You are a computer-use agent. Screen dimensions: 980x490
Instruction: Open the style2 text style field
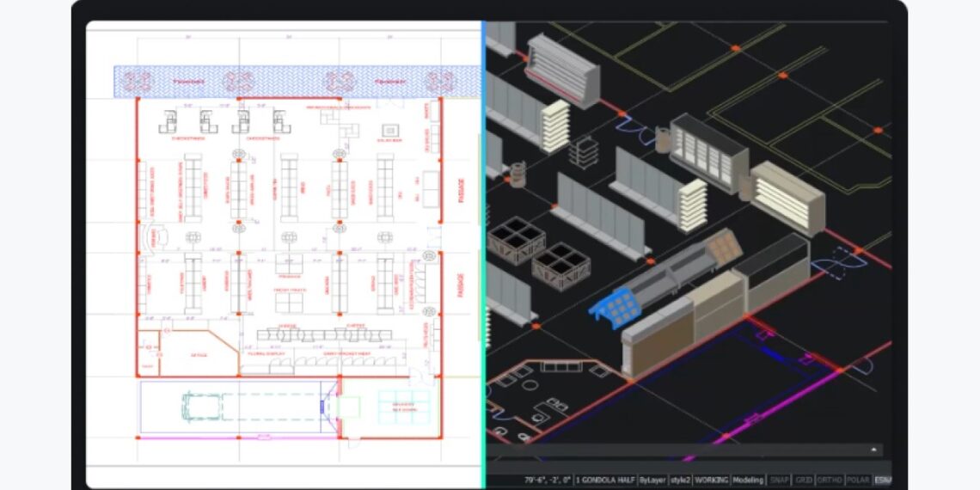(681, 480)
